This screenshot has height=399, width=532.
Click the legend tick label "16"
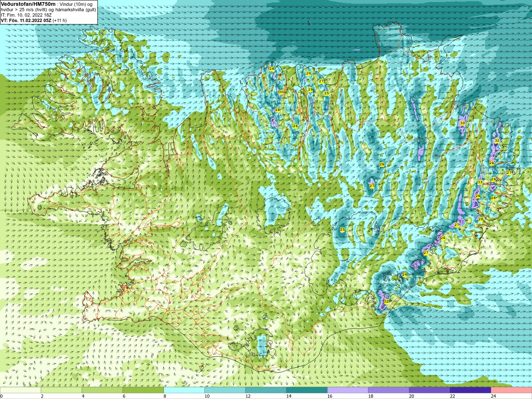[x=330, y=396]
